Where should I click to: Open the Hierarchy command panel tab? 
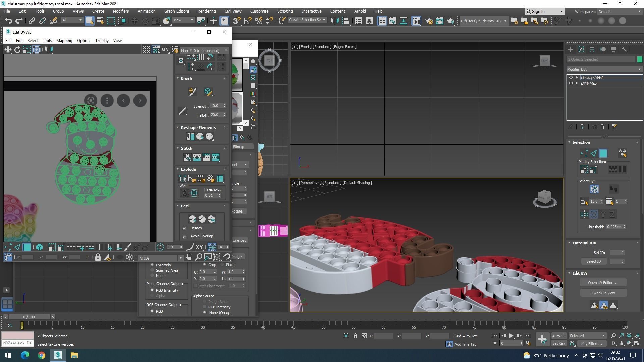(x=592, y=49)
